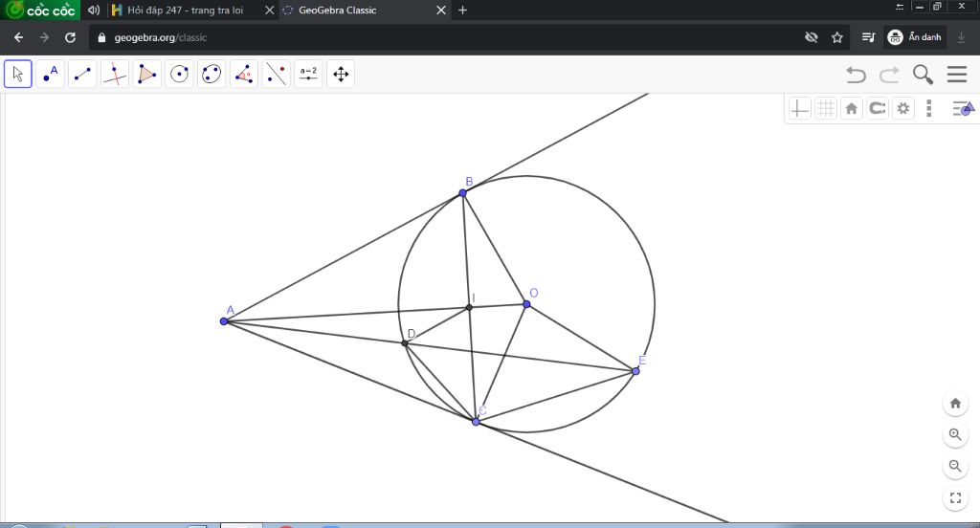
Task: Click the tracking-blocked eye icon
Action: tap(812, 37)
